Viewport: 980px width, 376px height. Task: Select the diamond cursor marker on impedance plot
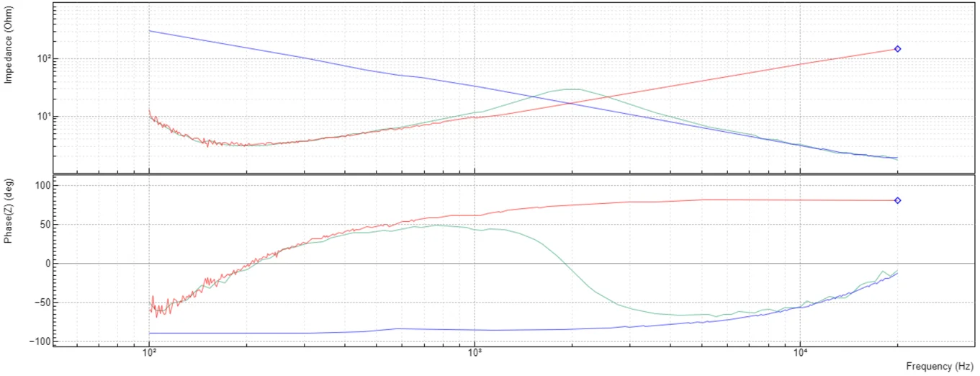click(897, 49)
